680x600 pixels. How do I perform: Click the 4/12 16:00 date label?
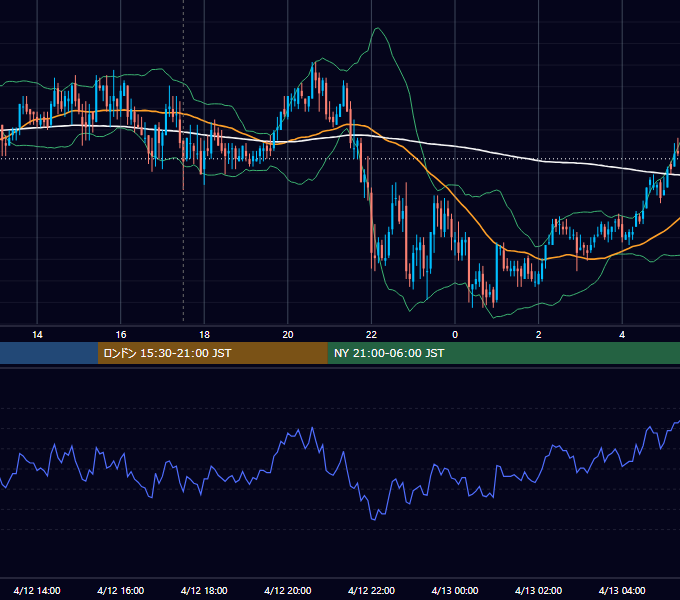point(121,590)
